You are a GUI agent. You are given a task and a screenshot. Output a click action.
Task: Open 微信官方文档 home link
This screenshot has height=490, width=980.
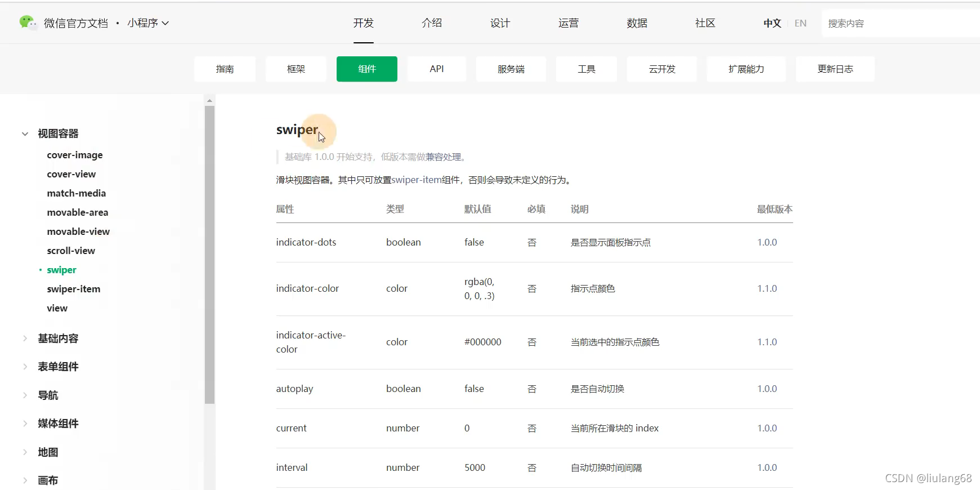click(x=76, y=23)
